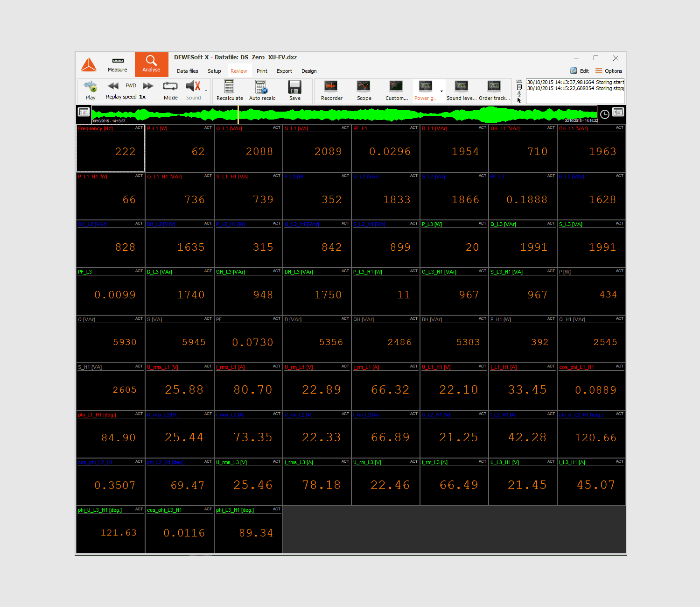Click the phi_L3_H1 [deg.] value 89.34
Viewport: 700px width, 607px height.
256,533
